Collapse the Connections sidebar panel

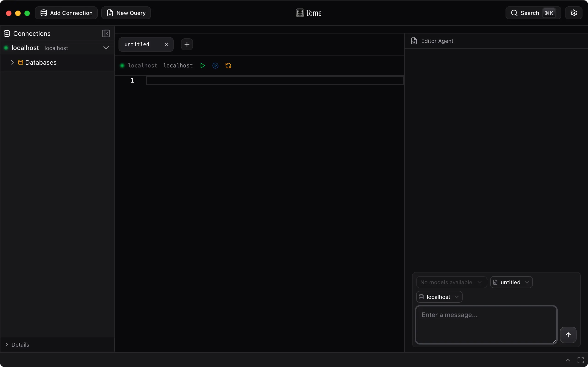106,33
